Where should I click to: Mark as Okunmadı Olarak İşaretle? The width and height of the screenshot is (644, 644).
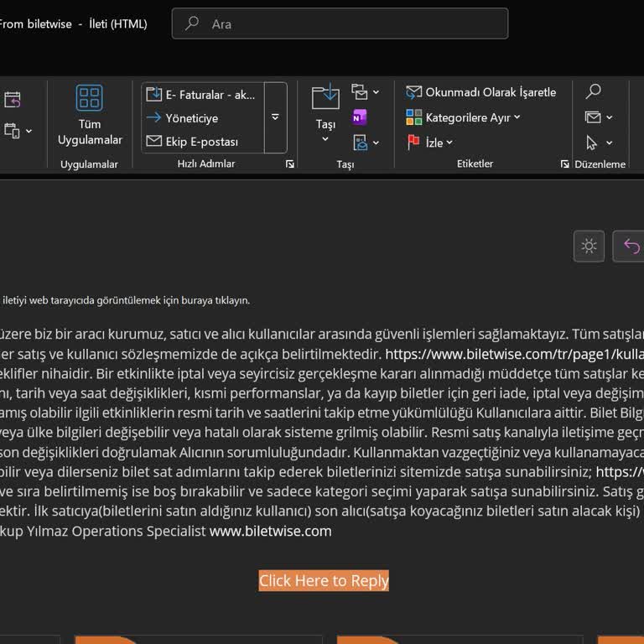(481, 92)
